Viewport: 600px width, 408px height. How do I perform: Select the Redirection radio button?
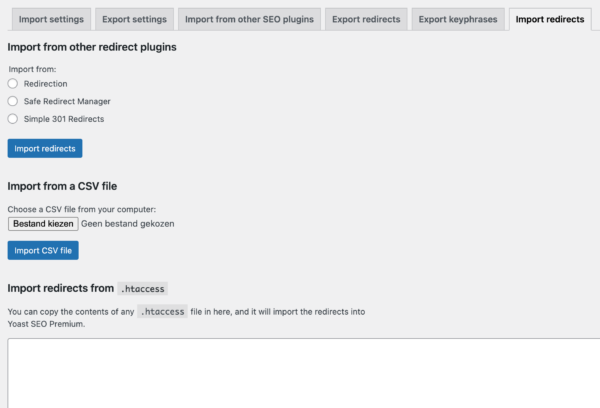pos(13,84)
